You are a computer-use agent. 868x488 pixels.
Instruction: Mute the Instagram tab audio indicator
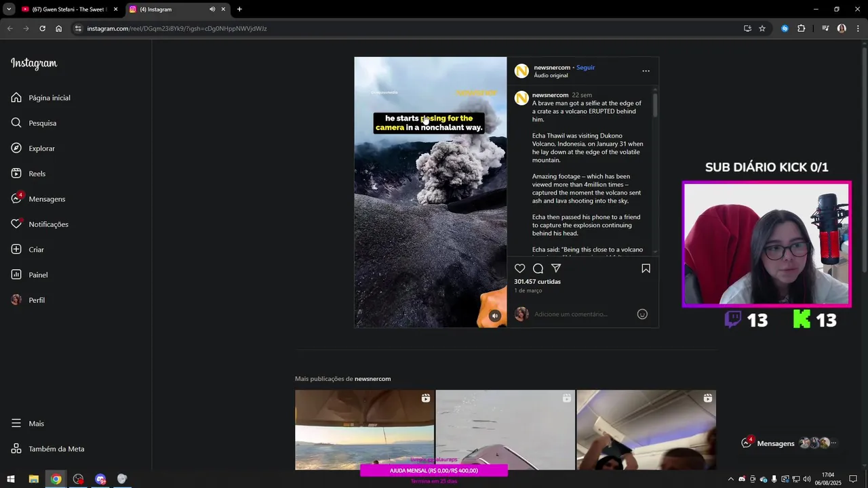click(212, 9)
